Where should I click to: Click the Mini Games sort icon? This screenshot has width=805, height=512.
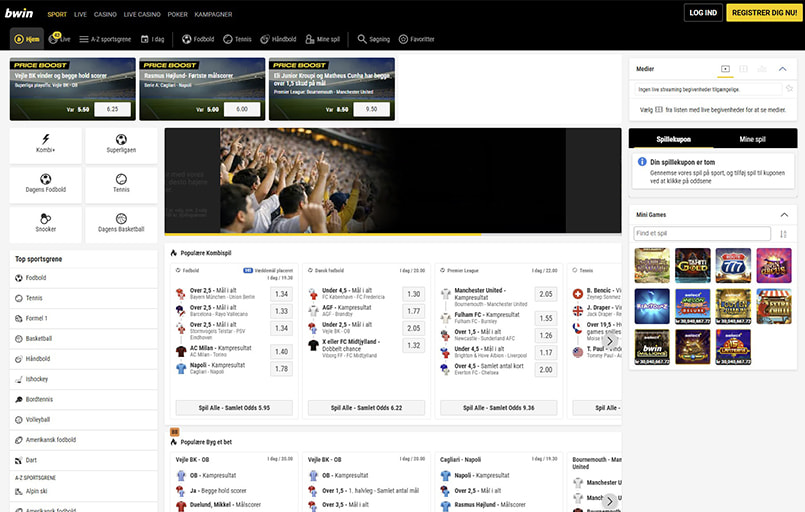783,234
